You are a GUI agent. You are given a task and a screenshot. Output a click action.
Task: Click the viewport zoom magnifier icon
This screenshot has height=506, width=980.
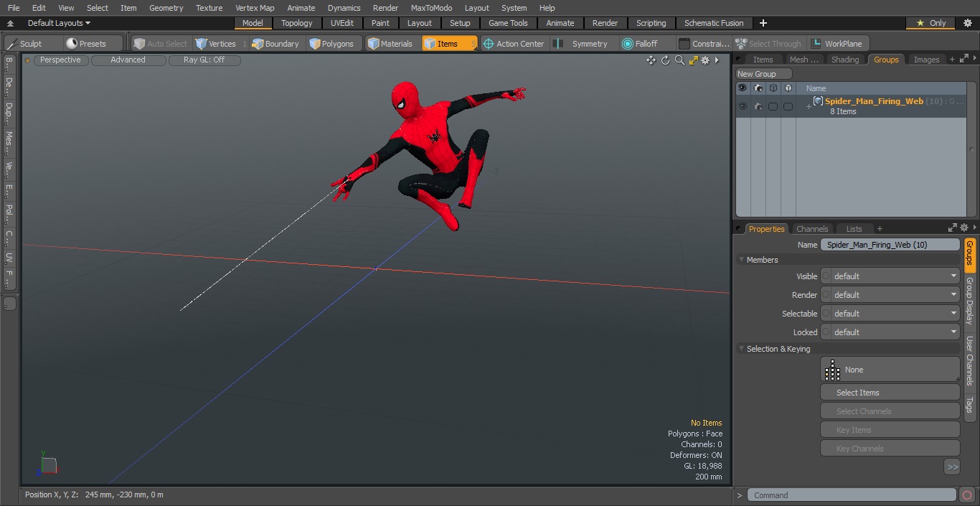679,60
